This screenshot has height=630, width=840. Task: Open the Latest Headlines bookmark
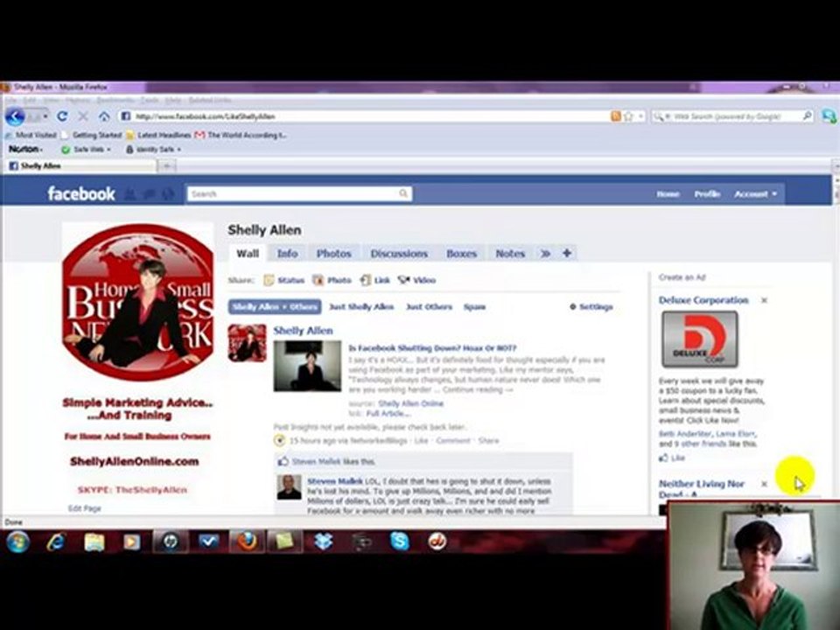158,136
